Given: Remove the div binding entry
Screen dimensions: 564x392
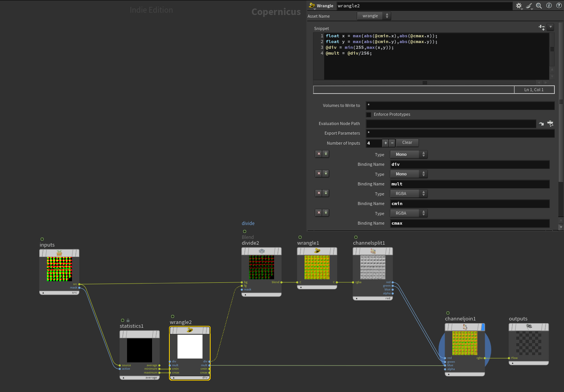Looking at the screenshot, I should tap(319, 153).
